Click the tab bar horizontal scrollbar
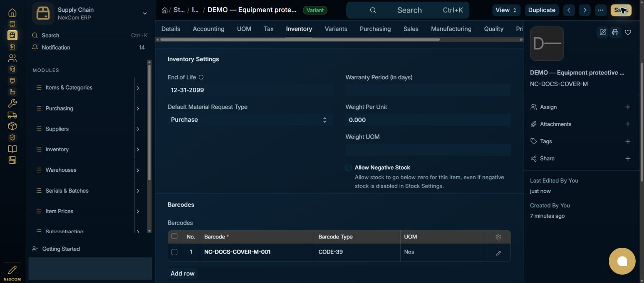 click(x=300, y=39)
